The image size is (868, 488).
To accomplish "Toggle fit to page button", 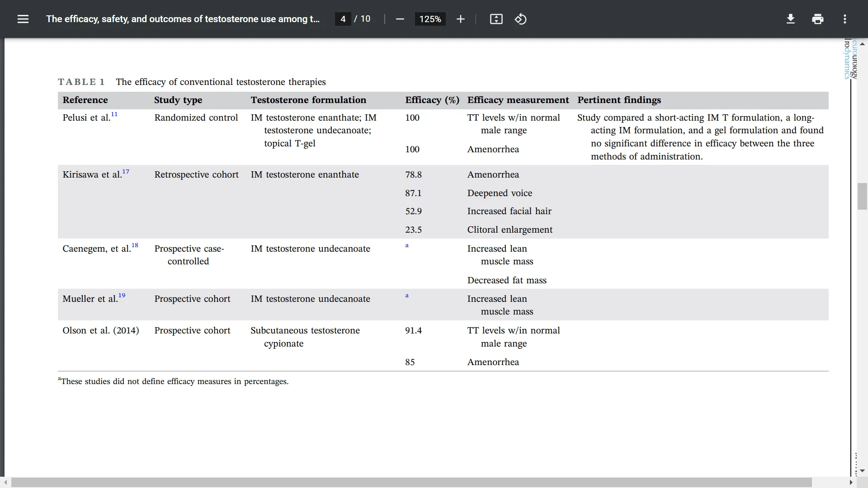I will click(x=496, y=19).
